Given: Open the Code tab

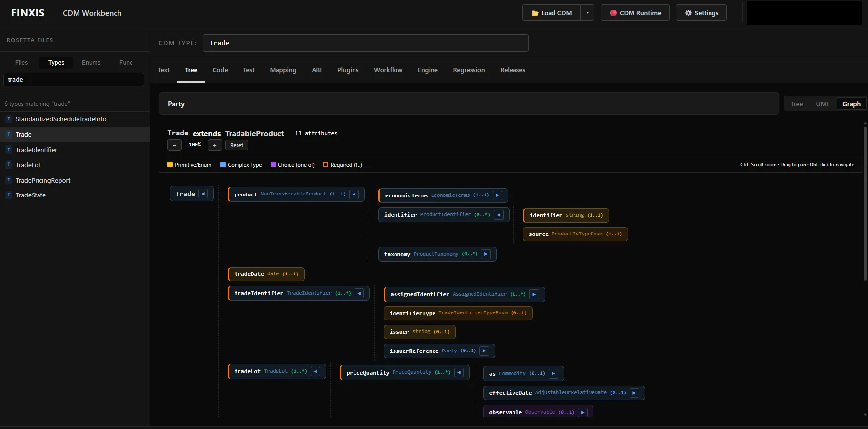Looking at the screenshot, I should coord(220,70).
